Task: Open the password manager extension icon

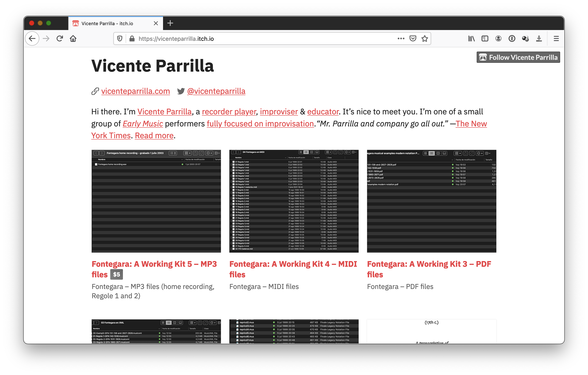Action: (x=512, y=39)
